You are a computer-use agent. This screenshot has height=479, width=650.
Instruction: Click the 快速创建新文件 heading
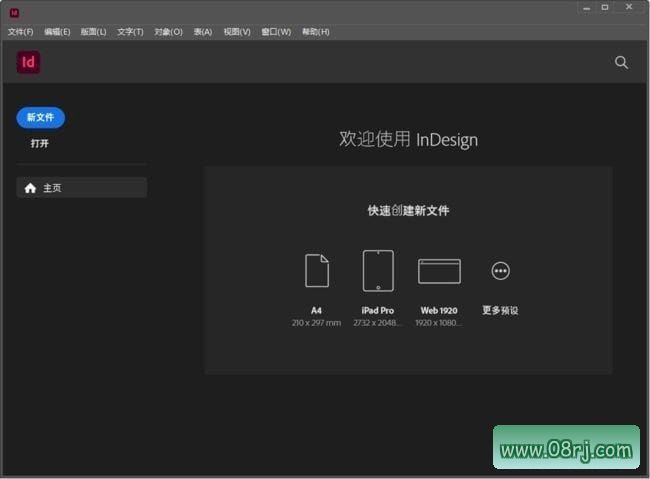point(408,211)
